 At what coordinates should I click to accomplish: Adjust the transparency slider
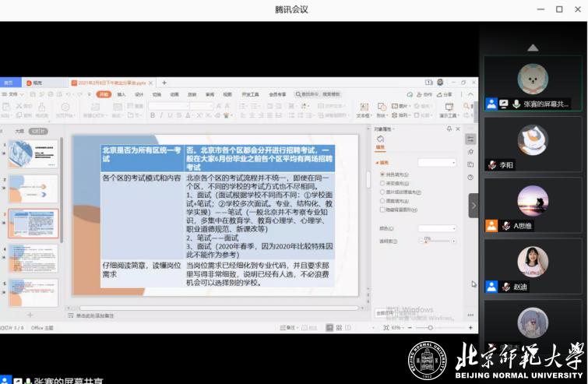428,241
